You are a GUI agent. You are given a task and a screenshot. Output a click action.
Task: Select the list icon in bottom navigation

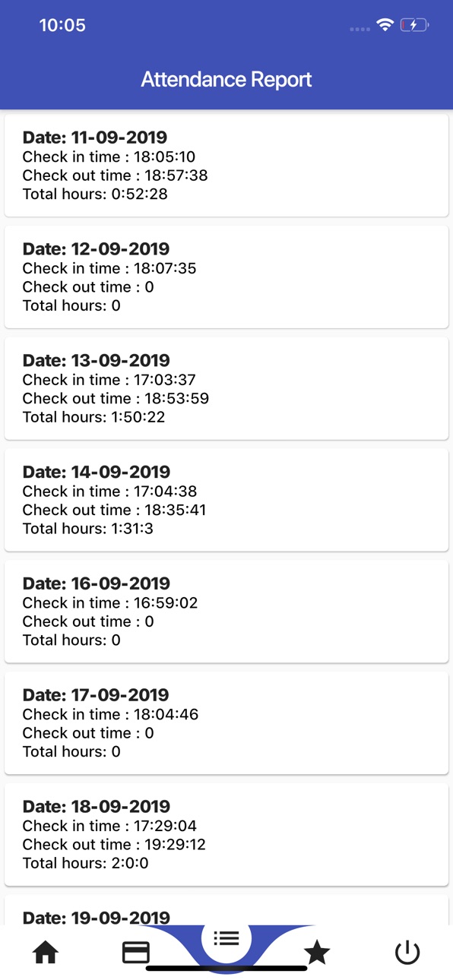pyautogui.click(x=226, y=938)
